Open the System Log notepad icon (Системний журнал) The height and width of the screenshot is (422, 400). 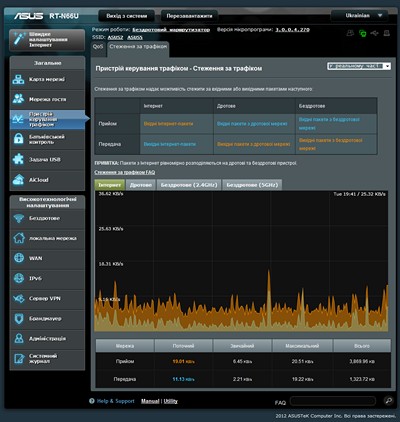coord(19,359)
